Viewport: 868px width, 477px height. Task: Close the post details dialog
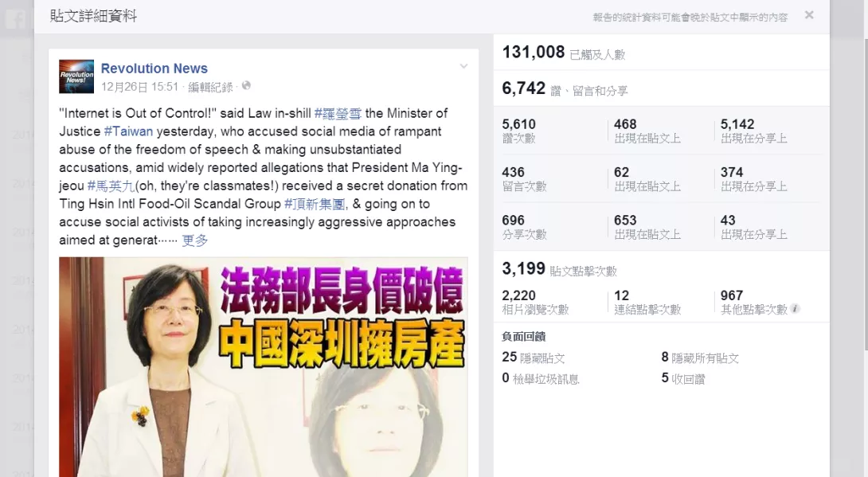pos(809,15)
